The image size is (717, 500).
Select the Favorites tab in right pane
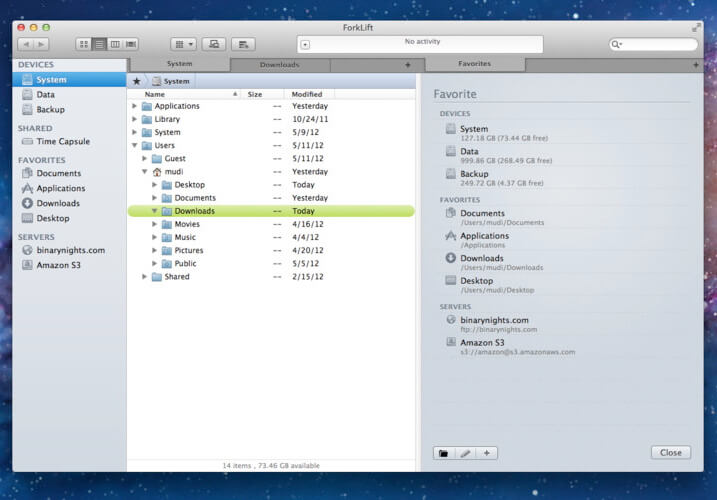[475, 64]
